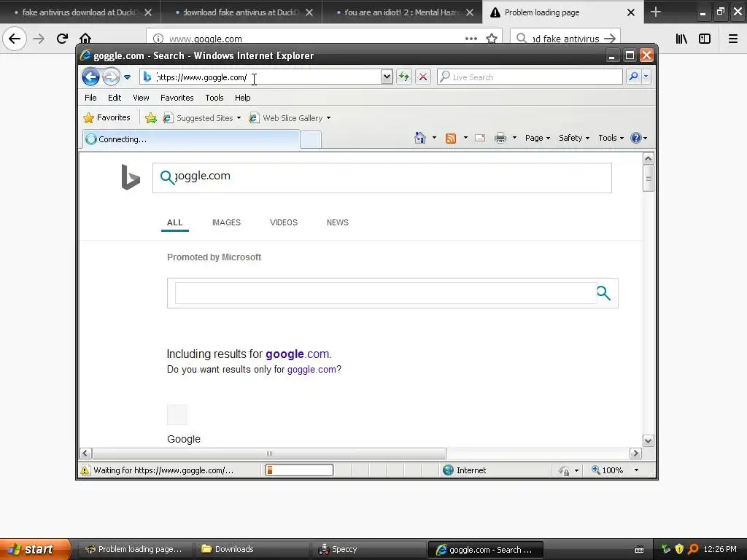Image resolution: width=747 pixels, height=560 pixels.
Task: Click the Read Mail icon
Action: [480, 138]
